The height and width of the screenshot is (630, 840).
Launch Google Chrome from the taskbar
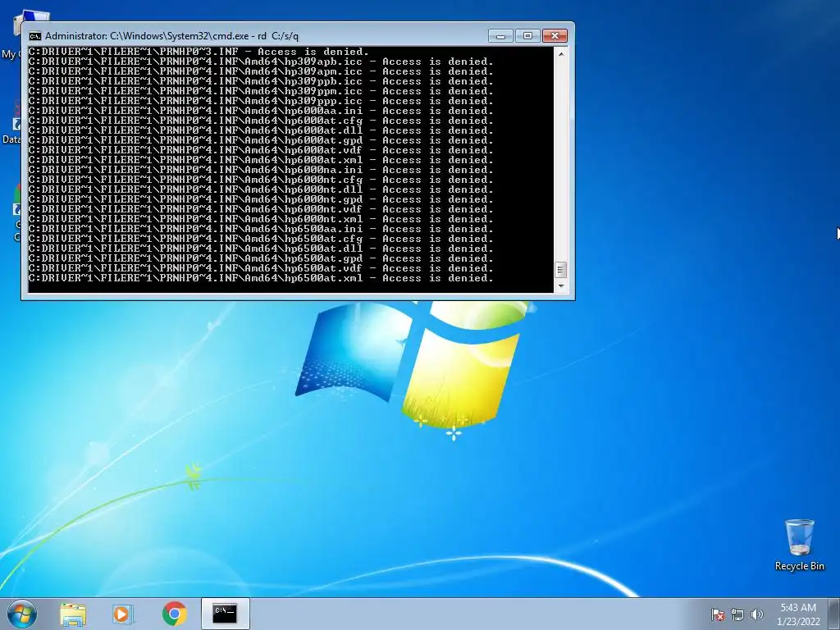point(174,614)
